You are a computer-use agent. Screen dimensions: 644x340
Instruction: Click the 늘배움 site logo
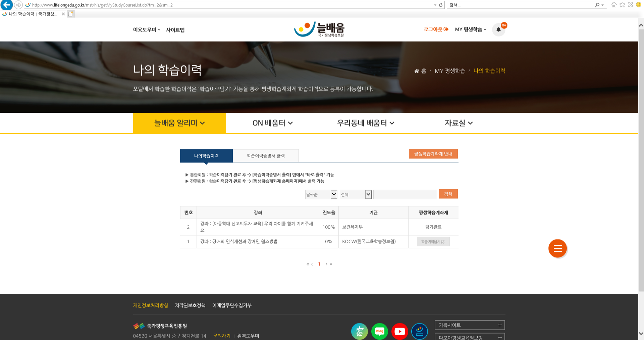click(x=319, y=29)
